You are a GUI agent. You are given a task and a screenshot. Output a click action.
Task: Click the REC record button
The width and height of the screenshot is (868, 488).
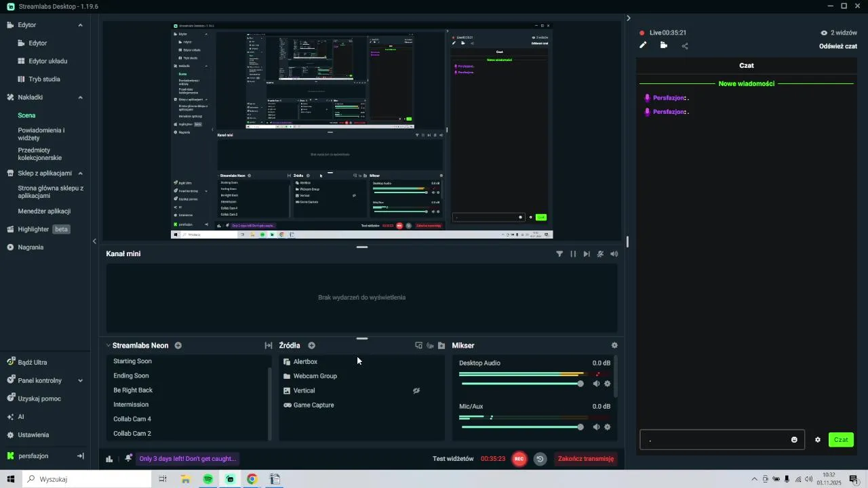point(519,459)
